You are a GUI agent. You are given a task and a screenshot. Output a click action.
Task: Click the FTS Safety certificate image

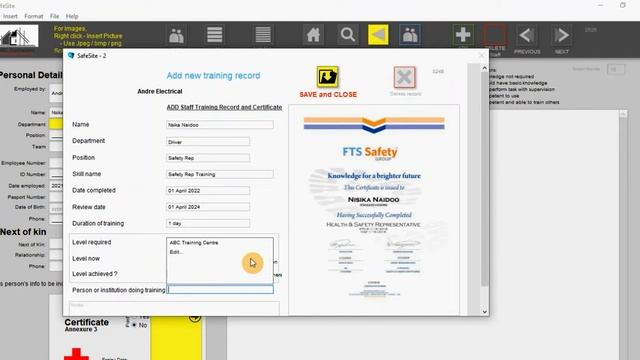click(374, 209)
